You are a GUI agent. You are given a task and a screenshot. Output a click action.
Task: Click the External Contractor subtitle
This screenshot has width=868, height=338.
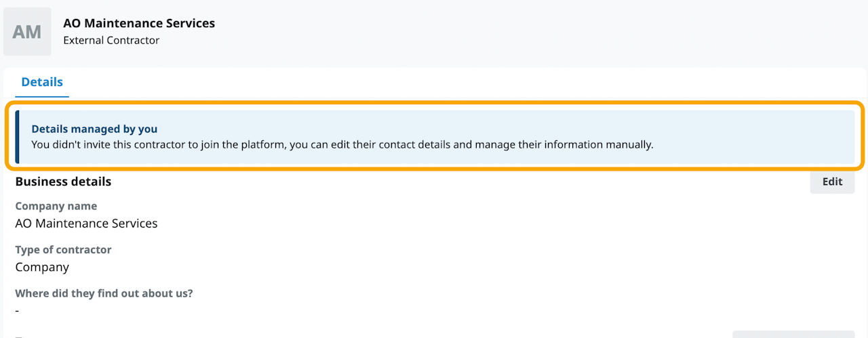111,40
